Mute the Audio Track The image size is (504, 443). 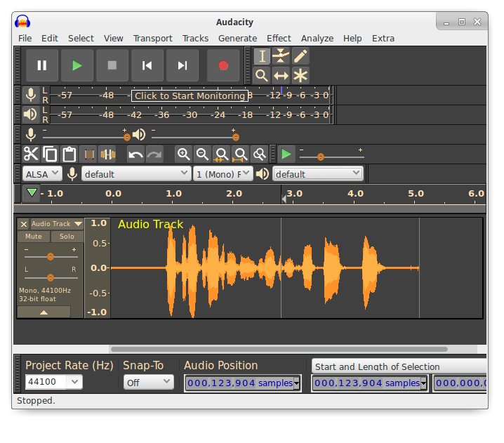pyautogui.click(x=33, y=237)
